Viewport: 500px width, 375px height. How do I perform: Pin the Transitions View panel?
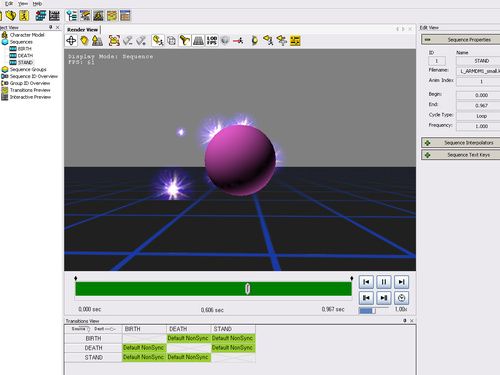tap(405, 320)
